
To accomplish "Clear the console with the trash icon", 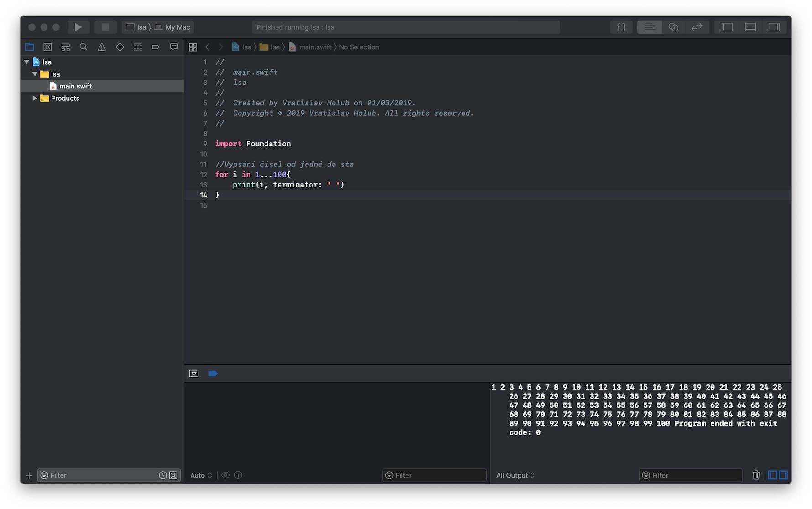I will click(x=756, y=475).
